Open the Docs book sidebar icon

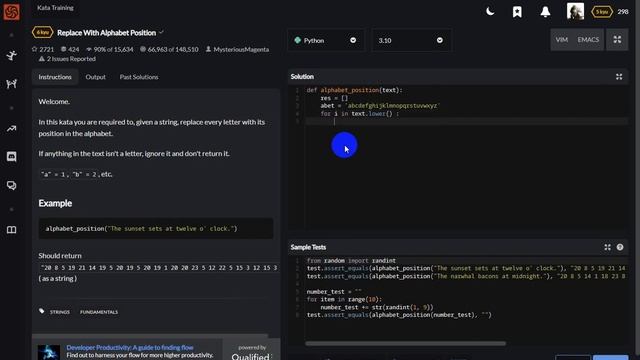[x=11, y=230]
